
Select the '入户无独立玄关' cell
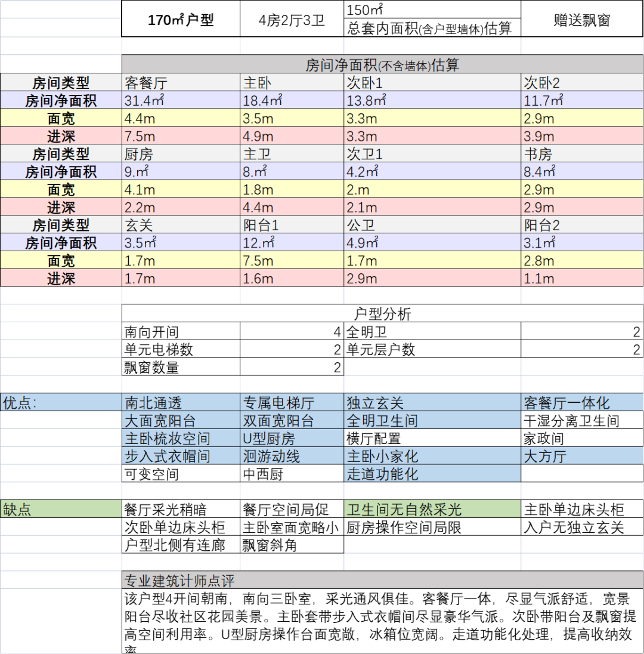click(x=582, y=527)
